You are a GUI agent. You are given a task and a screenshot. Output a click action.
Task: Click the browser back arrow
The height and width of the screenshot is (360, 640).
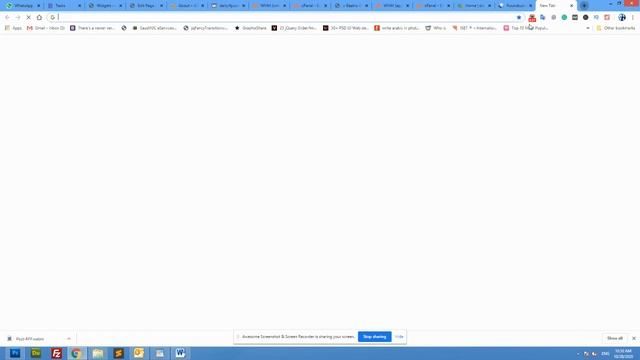(7, 18)
